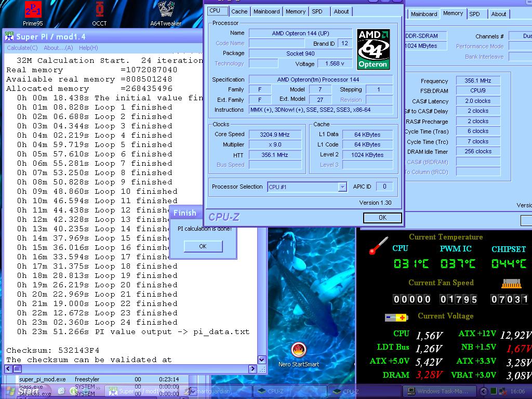
Task: Open the Prime95 desktop icon
Action: click(33, 10)
